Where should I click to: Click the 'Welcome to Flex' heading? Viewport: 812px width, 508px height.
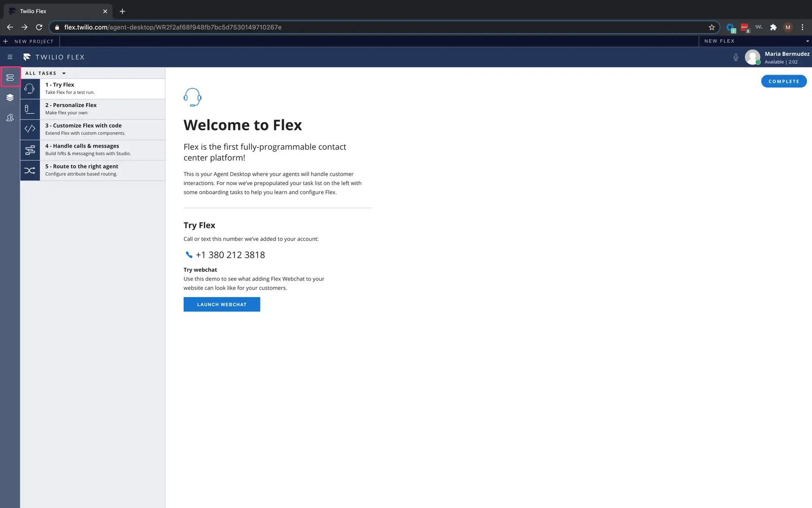tap(243, 125)
